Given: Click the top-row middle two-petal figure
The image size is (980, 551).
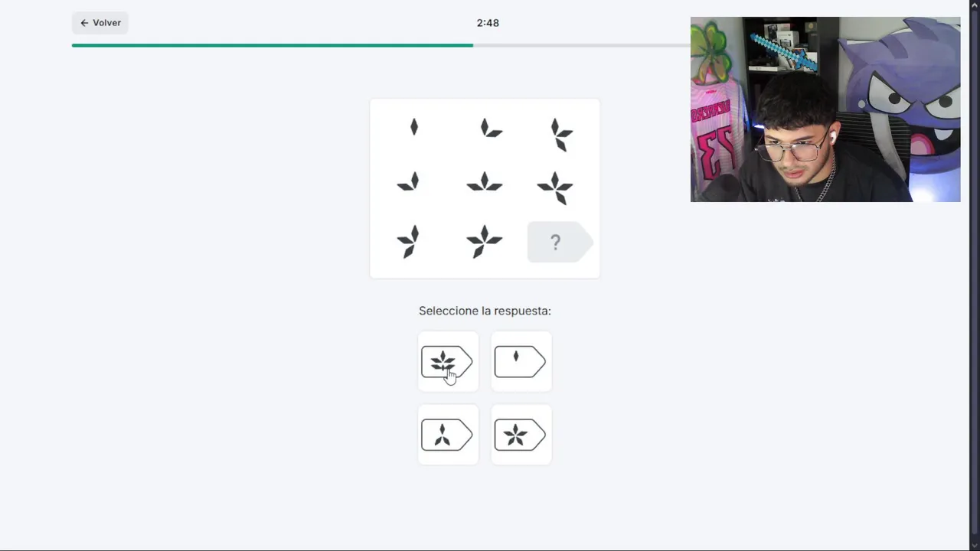Looking at the screenshot, I should point(489,129).
